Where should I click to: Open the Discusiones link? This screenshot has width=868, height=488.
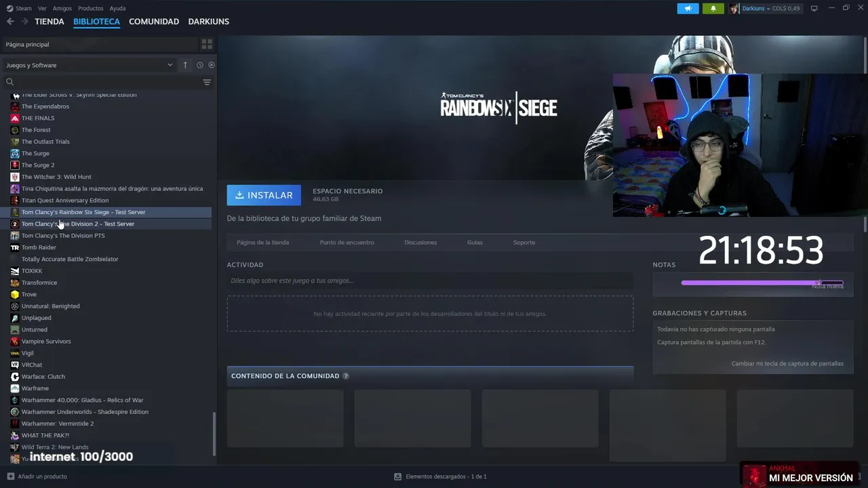420,243
